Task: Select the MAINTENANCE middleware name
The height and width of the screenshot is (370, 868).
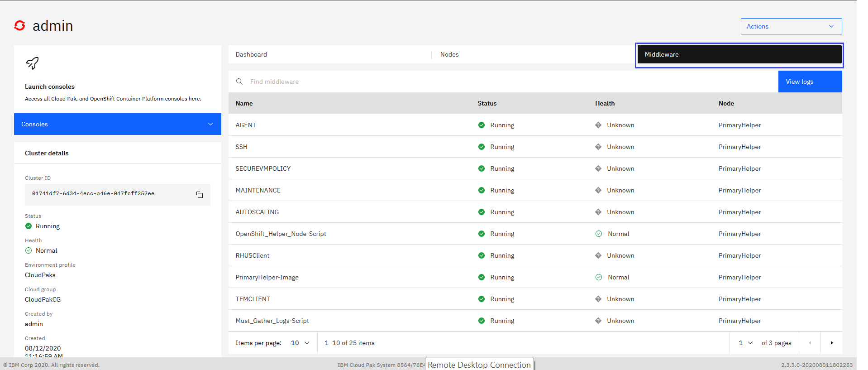Action: tap(258, 190)
